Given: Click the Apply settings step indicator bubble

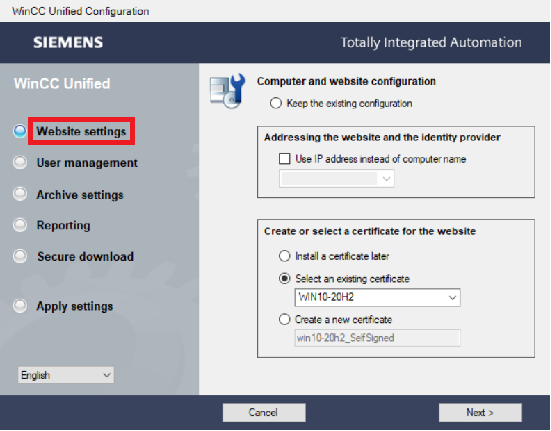Looking at the screenshot, I should pos(20,306).
